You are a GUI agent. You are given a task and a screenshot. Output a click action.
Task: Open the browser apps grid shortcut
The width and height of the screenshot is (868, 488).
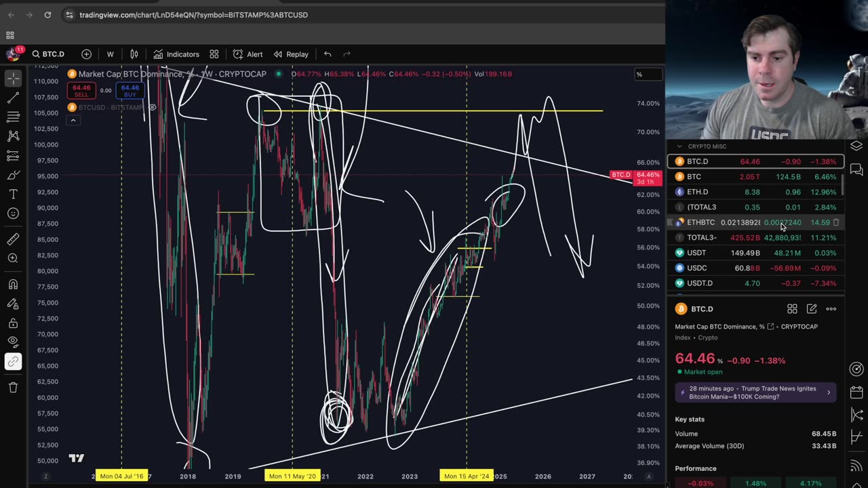[10, 35]
